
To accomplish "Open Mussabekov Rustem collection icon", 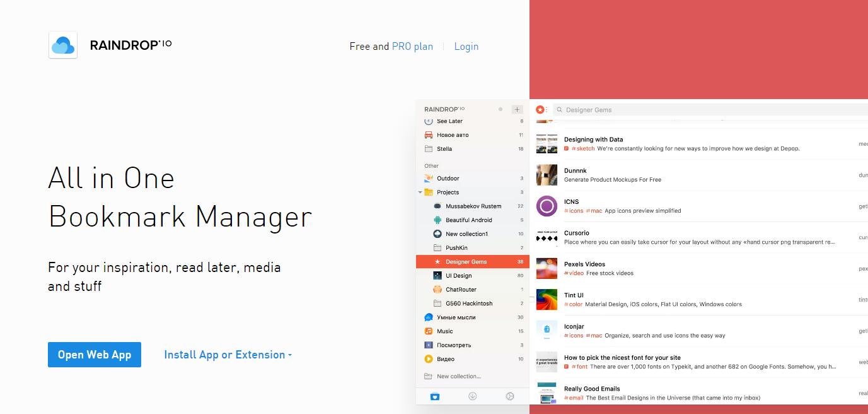I will pos(437,206).
